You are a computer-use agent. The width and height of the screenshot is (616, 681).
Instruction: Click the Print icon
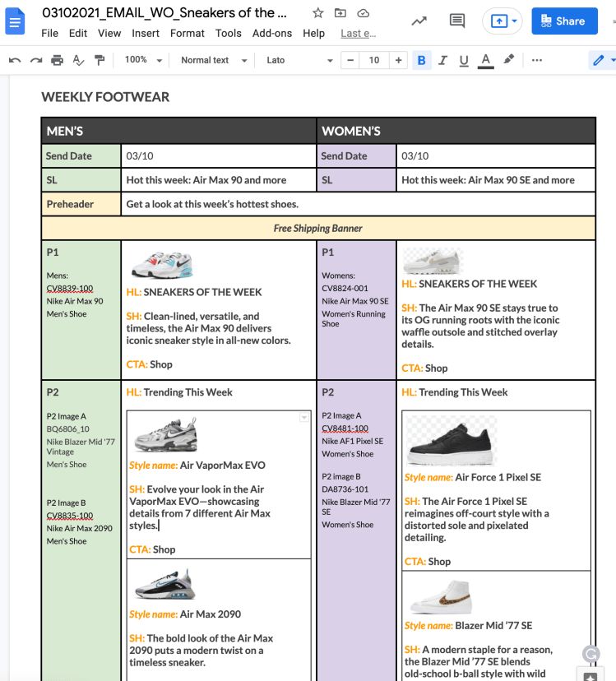[x=57, y=60]
